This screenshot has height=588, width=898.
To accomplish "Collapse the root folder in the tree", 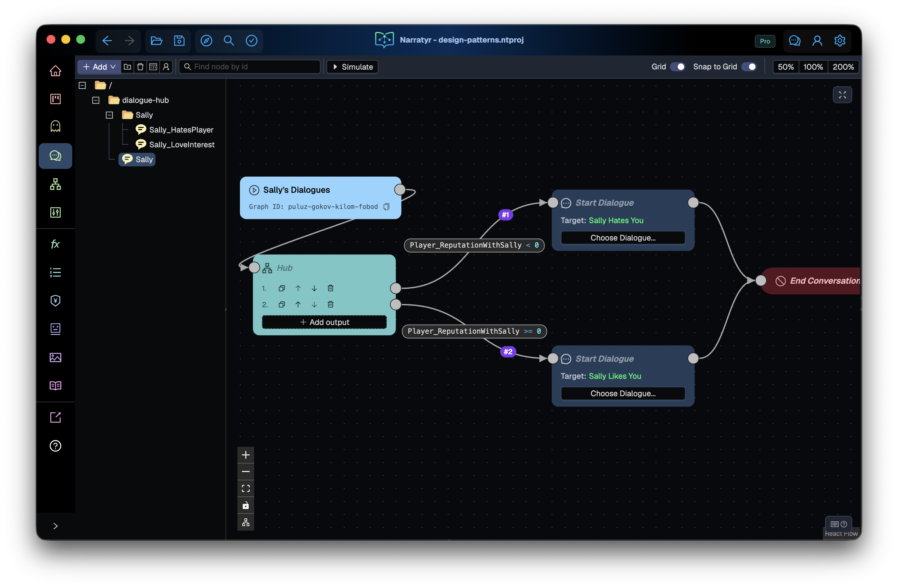I will 82,85.
